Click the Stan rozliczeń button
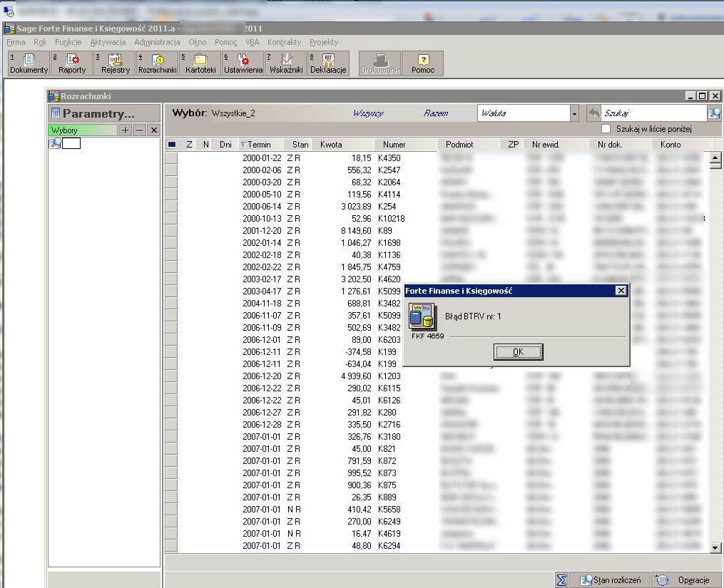Viewport: 724px width, 588px height. pos(611,580)
